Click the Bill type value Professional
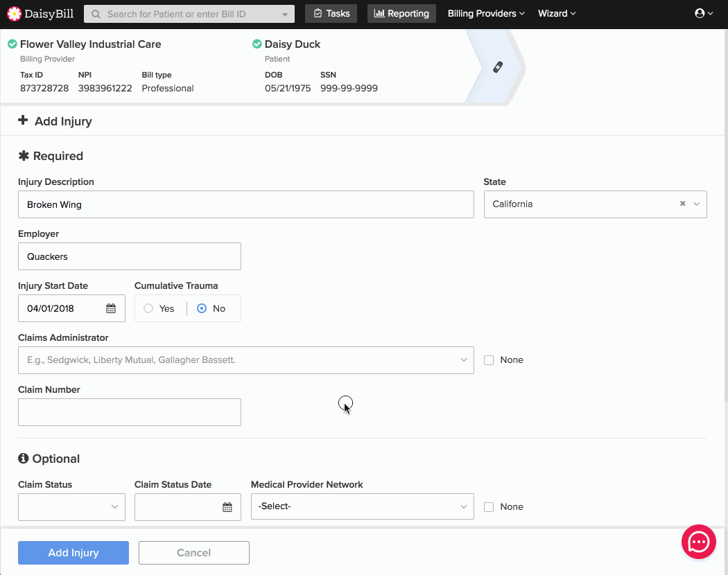The height and width of the screenshot is (575, 728). pyautogui.click(x=168, y=88)
